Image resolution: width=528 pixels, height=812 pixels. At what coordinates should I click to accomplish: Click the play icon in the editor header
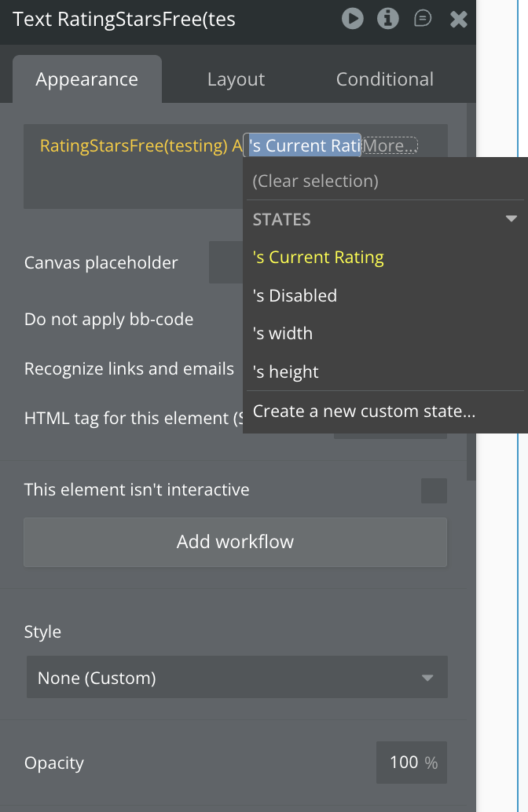click(353, 18)
